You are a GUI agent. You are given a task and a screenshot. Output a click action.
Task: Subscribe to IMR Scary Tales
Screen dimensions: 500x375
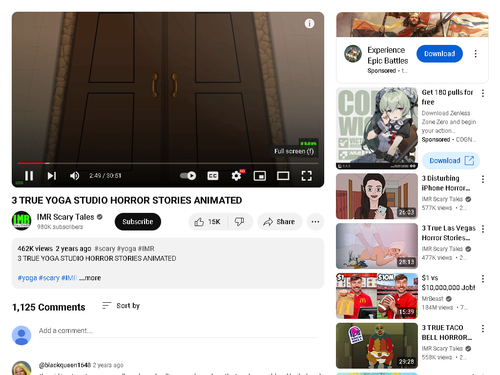pyautogui.click(x=138, y=222)
